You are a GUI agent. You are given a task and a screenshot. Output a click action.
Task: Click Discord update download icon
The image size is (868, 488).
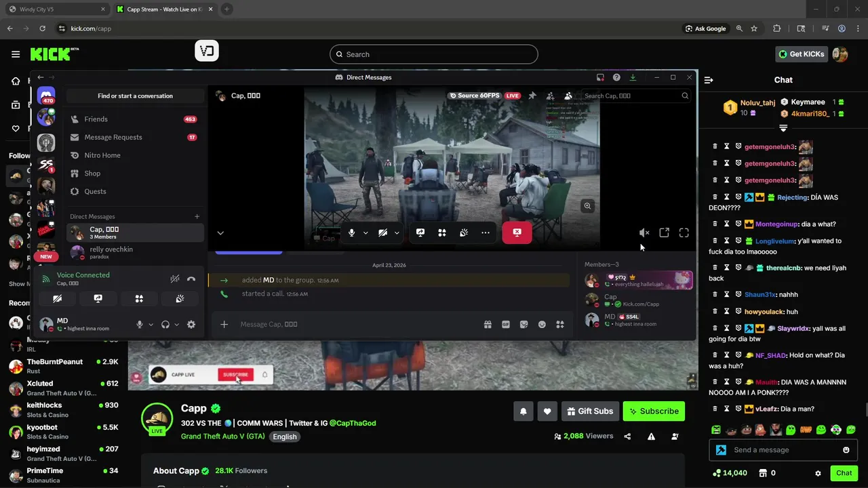(x=633, y=77)
